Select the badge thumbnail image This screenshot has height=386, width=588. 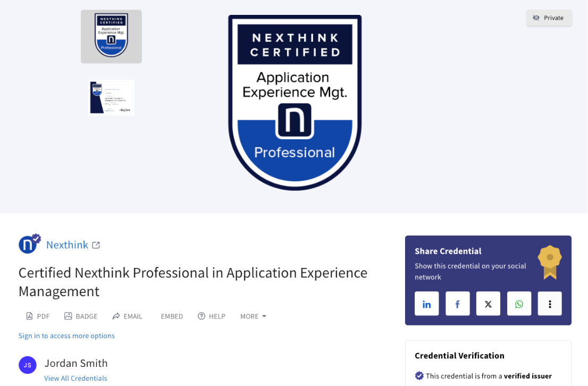111,36
